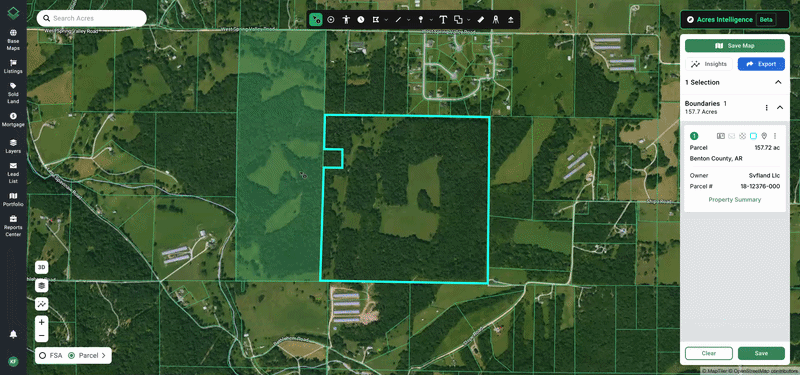This screenshot has width=800, height=375.
Task: Click the Benton County, AR text
Action: [x=716, y=159]
